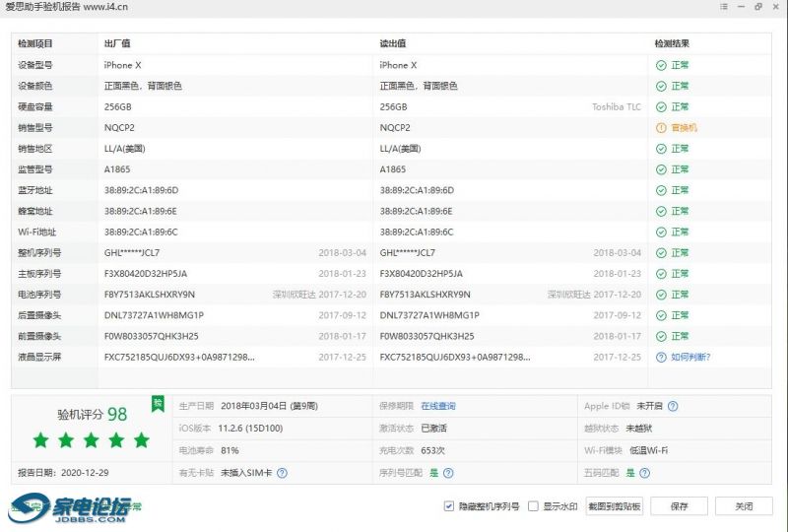This screenshot has width=788, height=532.
Task: Click the green check icon for 整机序列号 row
Action: (x=661, y=253)
